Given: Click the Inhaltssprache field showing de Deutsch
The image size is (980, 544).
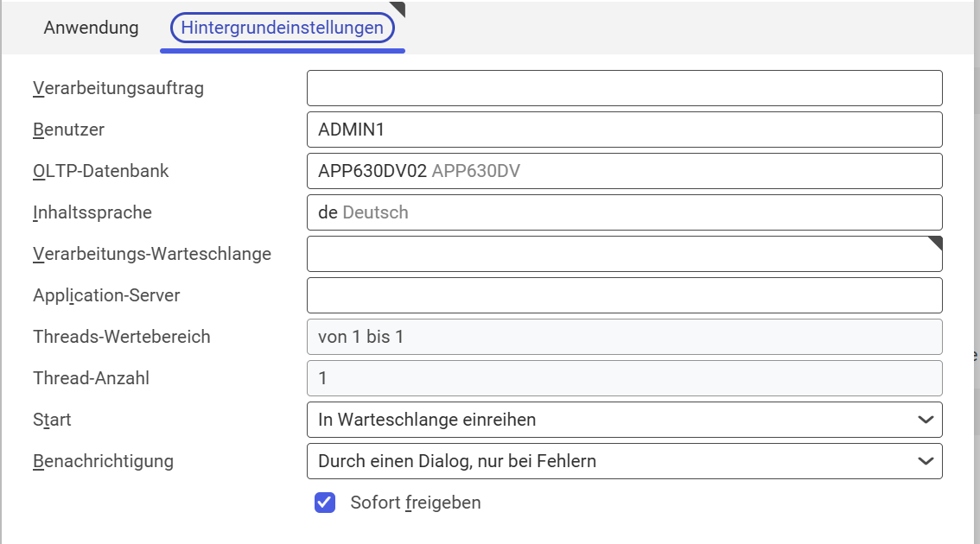Looking at the screenshot, I should click(x=624, y=212).
